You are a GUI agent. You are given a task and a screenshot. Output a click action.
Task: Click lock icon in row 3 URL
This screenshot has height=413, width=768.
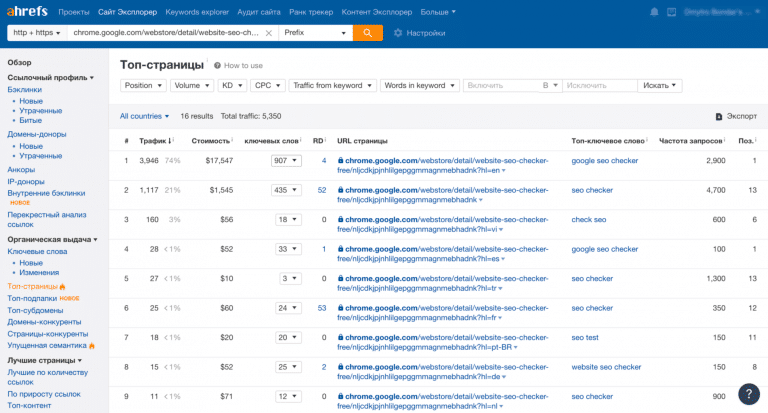point(340,219)
